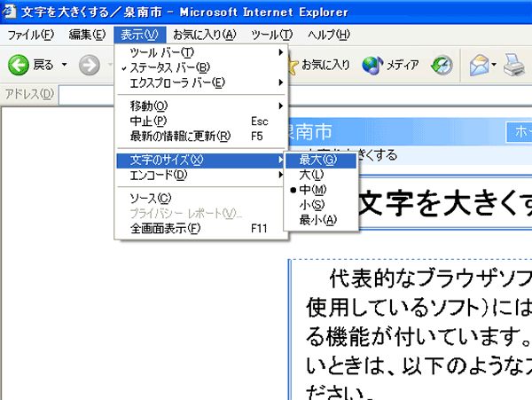Expand the ツール バー(T) submenu

[x=201, y=52]
